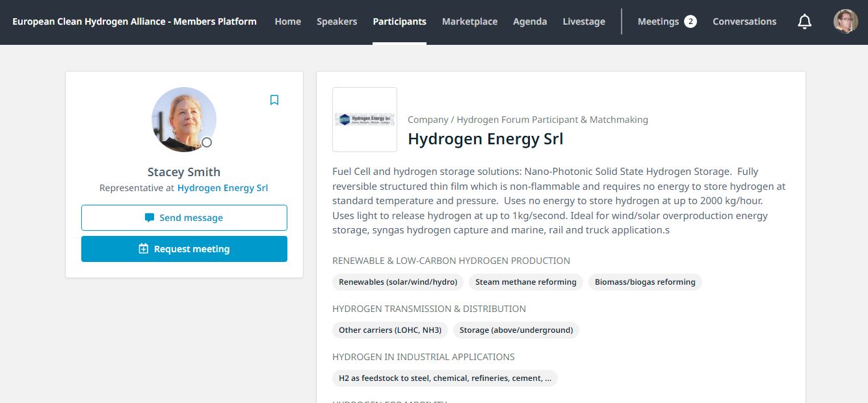Viewport: 868px width, 403px height.
Task: Go to the Speakers tab
Action: (x=337, y=21)
